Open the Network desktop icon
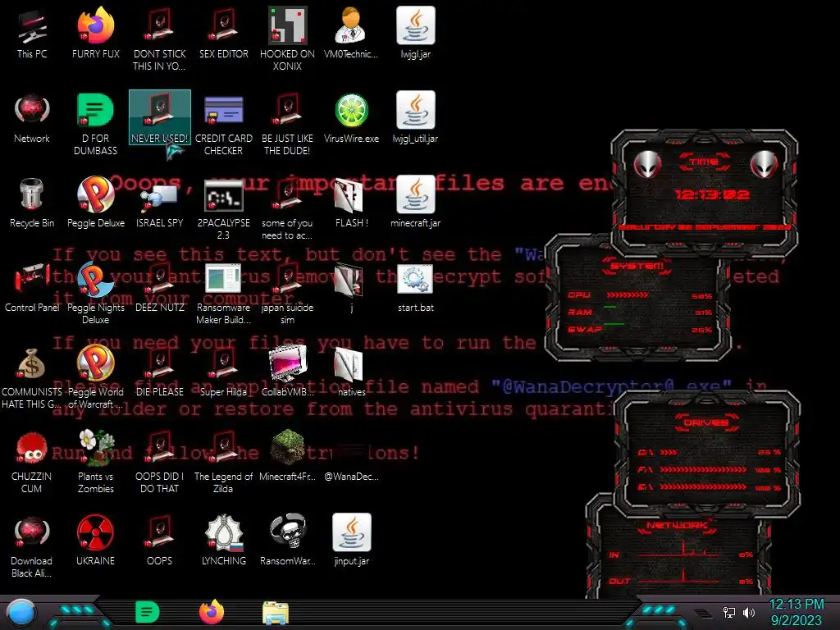 32,118
